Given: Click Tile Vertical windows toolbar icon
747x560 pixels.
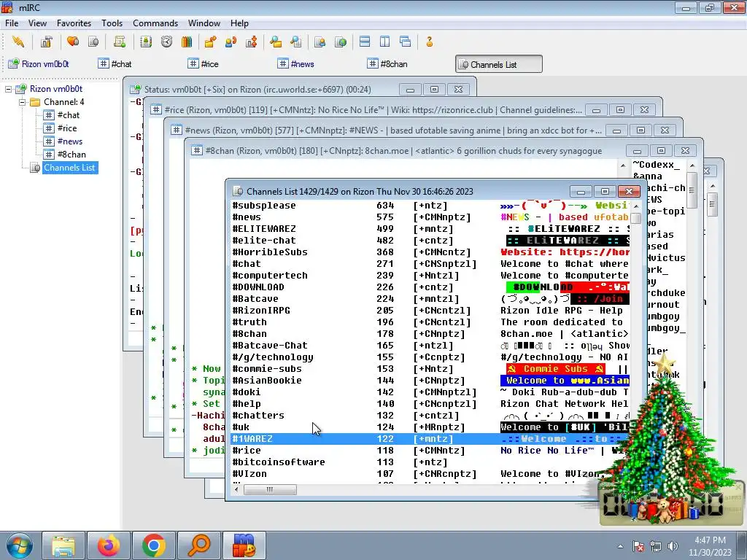Looking at the screenshot, I should 385,42.
